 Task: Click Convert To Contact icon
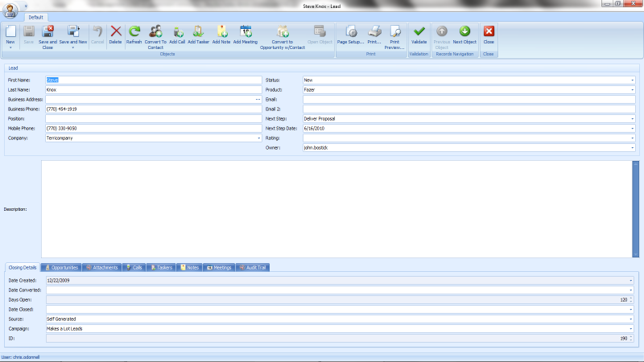156,33
